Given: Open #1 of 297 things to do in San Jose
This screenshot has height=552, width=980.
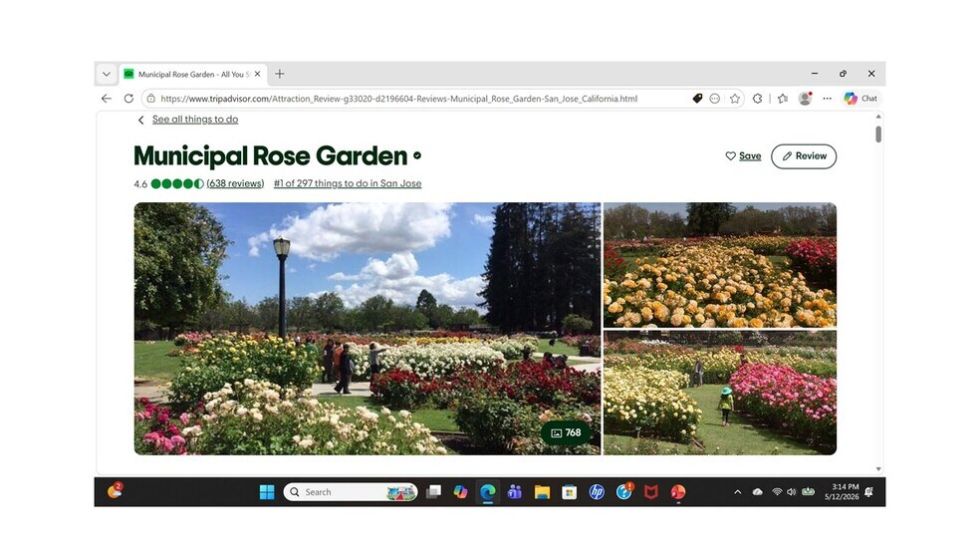Looking at the screenshot, I should [x=348, y=183].
